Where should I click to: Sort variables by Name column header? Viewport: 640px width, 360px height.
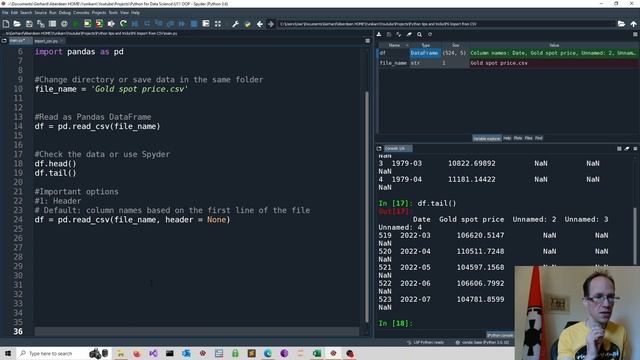(x=394, y=45)
